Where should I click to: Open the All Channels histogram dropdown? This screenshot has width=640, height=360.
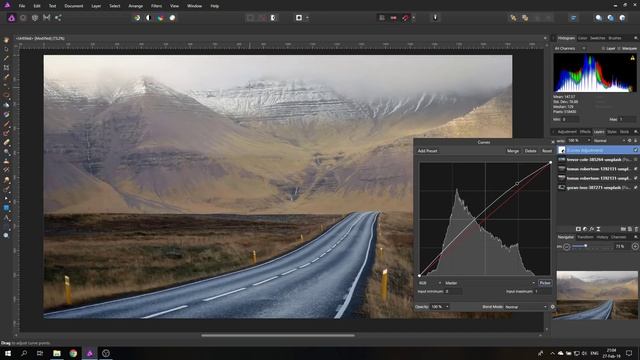(570, 49)
